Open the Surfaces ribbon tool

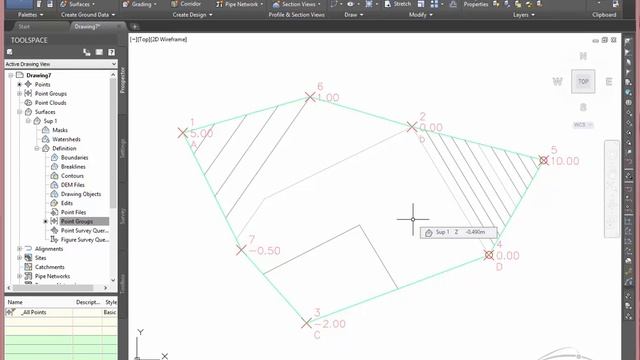tap(78, 4)
